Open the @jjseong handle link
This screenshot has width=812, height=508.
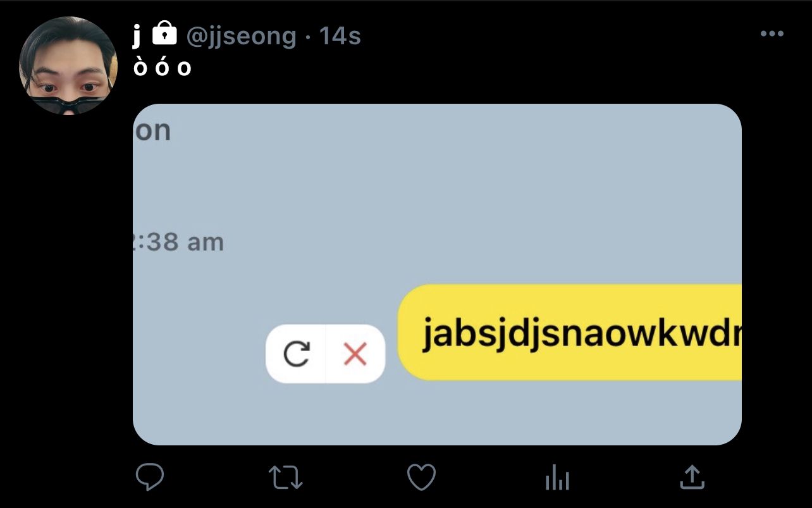click(241, 35)
